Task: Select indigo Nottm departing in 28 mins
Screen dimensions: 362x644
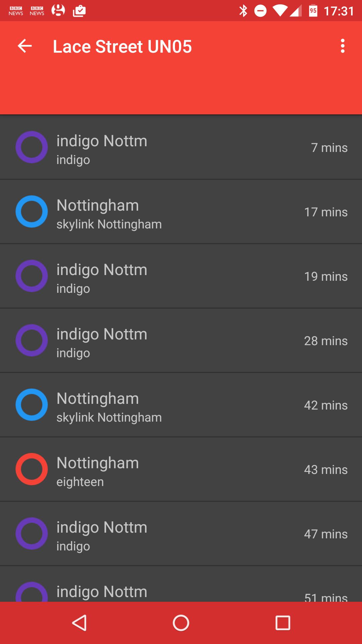Action: (x=181, y=340)
